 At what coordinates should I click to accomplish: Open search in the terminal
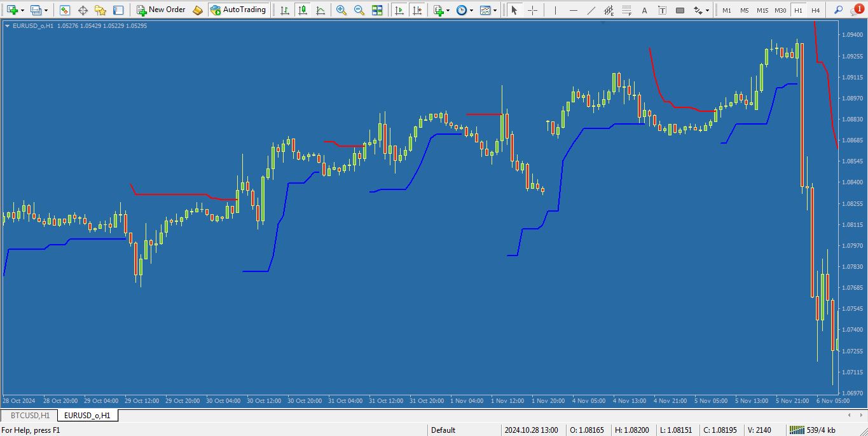point(838,10)
